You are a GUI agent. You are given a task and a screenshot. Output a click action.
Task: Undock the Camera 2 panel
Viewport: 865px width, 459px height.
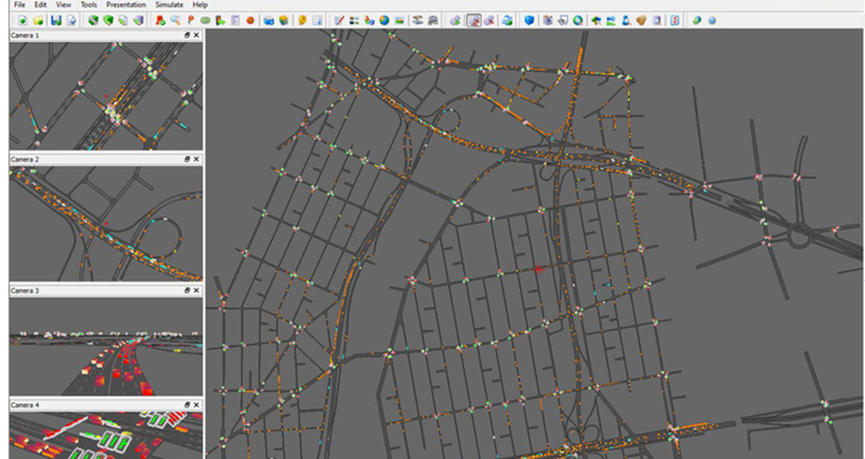(x=187, y=159)
